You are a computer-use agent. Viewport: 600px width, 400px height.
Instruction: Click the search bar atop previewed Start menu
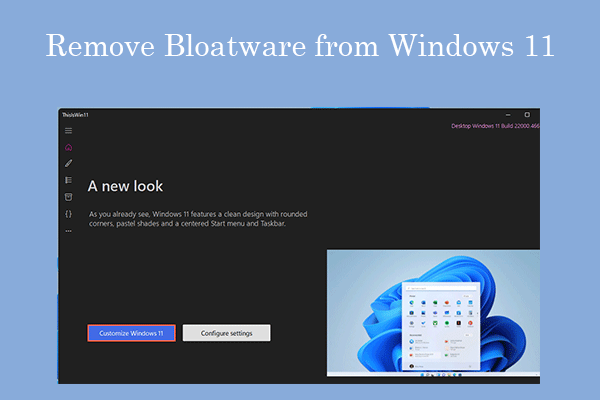click(x=440, y=288)
